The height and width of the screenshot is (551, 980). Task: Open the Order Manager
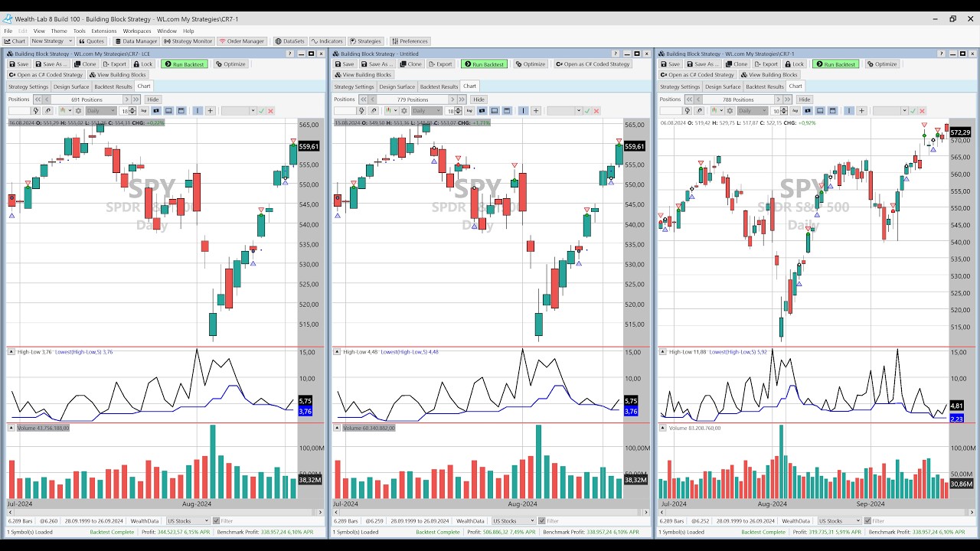[241, 41]
